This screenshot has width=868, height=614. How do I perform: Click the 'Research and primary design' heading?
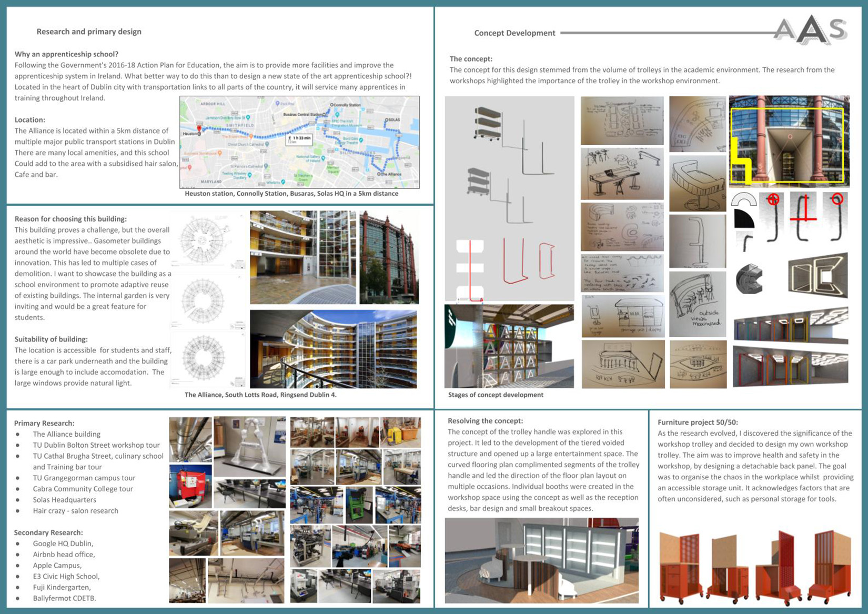89,32
